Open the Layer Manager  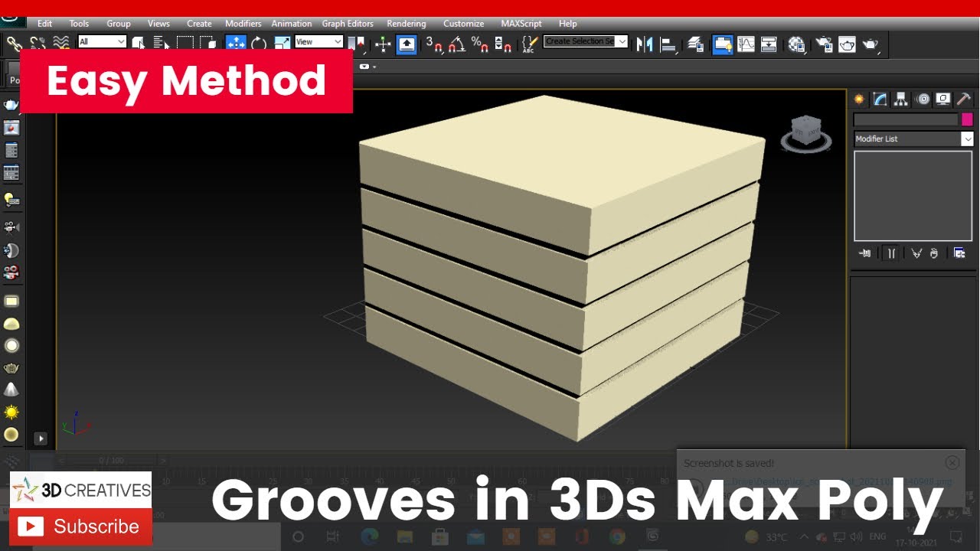click(695, 44)
